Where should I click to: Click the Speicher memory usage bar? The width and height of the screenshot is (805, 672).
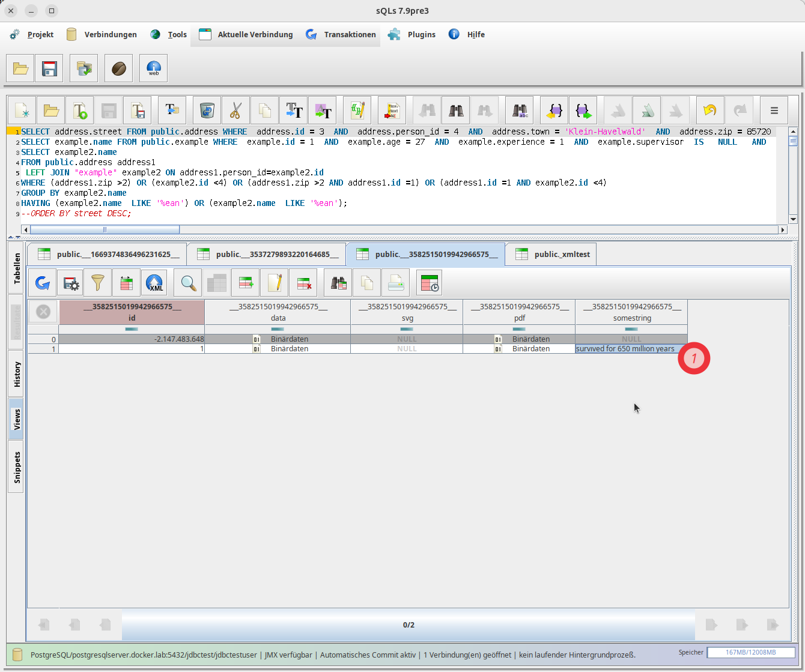pos(751,652)
